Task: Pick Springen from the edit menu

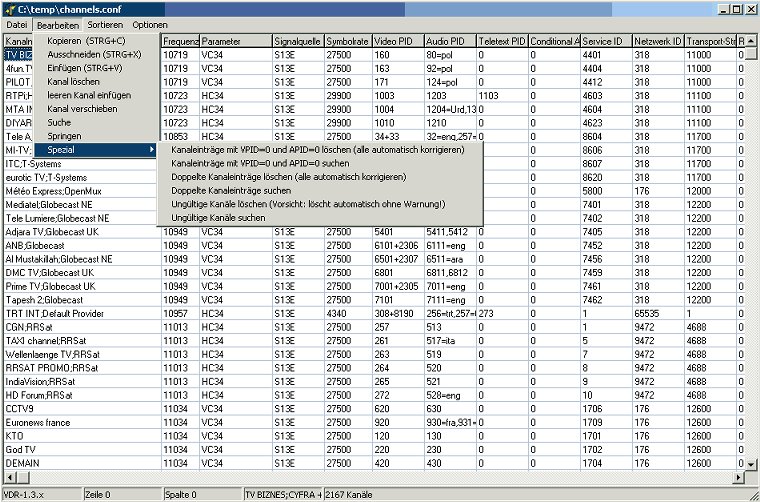Action: tap(64, 136)
